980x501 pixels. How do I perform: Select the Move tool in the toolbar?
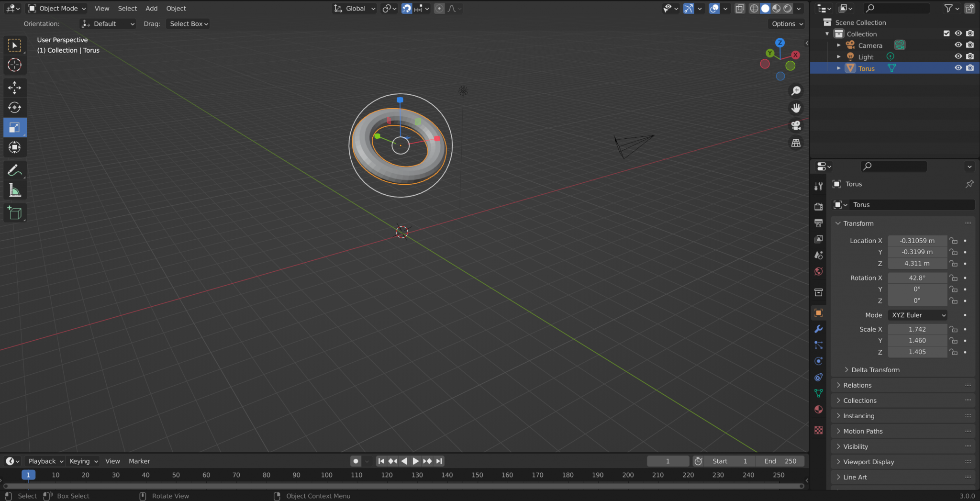[x=15, y=88]
